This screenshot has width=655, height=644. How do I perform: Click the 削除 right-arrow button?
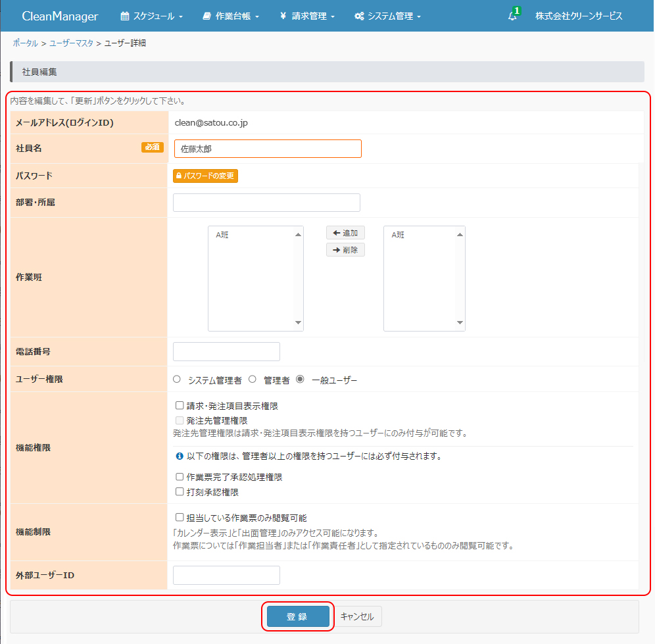(345, 250)
